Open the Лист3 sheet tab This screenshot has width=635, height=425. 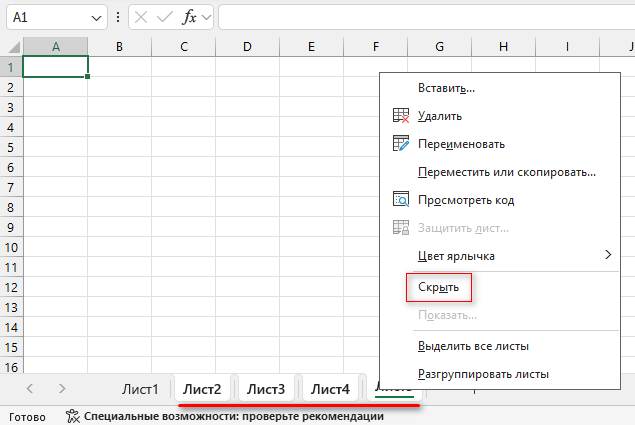[x=266, y=388]
